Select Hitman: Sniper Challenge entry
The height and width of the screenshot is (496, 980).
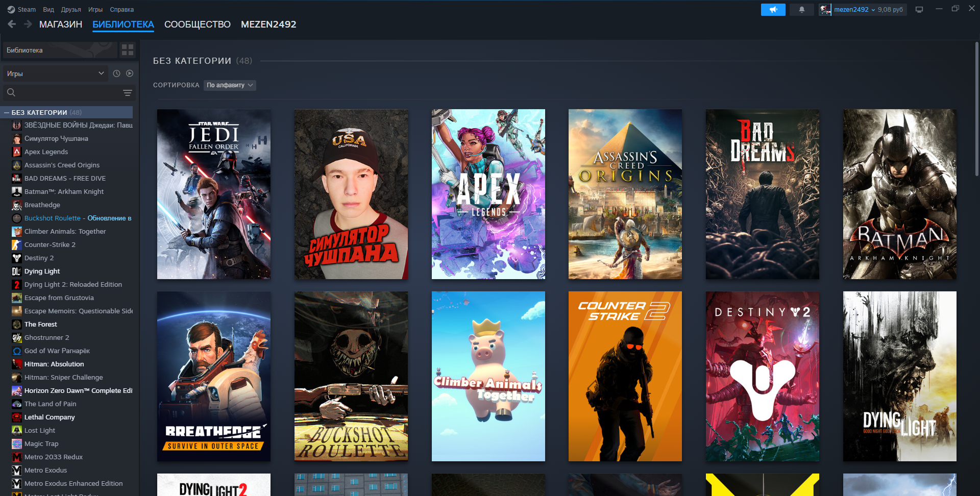[x=71, y=377]
